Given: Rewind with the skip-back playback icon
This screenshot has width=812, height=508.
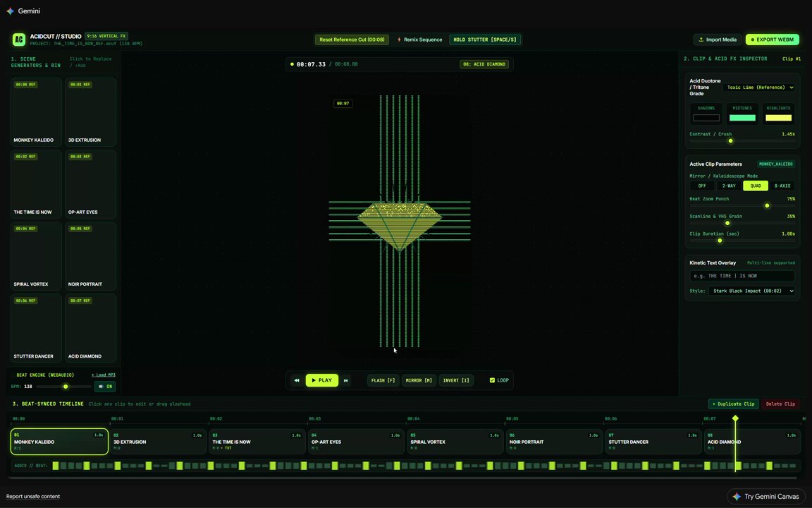Looking at the screenshot, I should [297, 380].
